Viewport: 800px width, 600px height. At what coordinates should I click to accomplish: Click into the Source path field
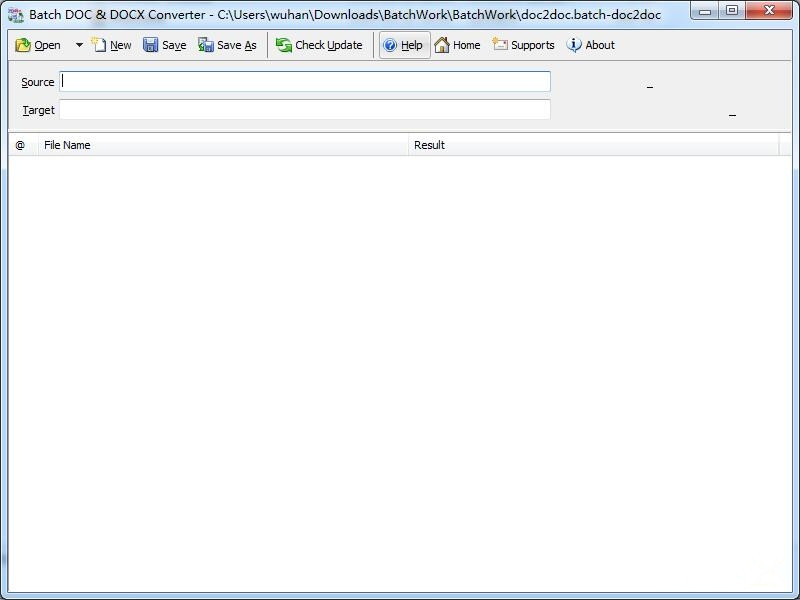coord(305,82)
